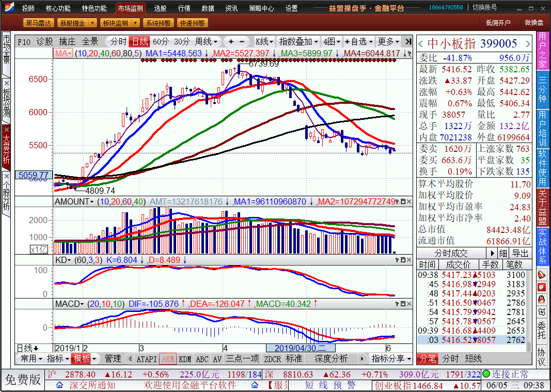Click the home icon beside 深交所通知
The height and width of the screenshot is (392, 551).
point(60,385)
